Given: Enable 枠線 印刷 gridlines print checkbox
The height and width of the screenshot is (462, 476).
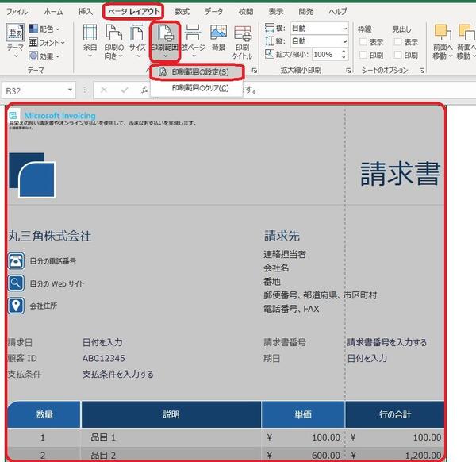Looking at the screenshot, I should coord(364,56).
